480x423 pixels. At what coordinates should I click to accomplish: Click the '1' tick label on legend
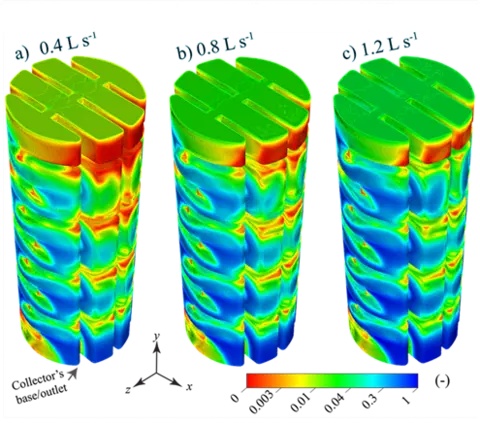point(406,399)
